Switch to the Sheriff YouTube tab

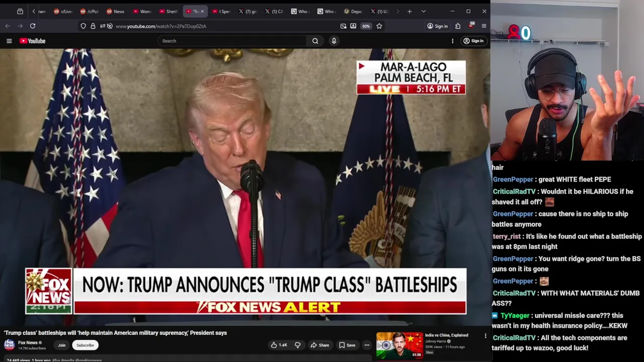click(x=169, y=11)
